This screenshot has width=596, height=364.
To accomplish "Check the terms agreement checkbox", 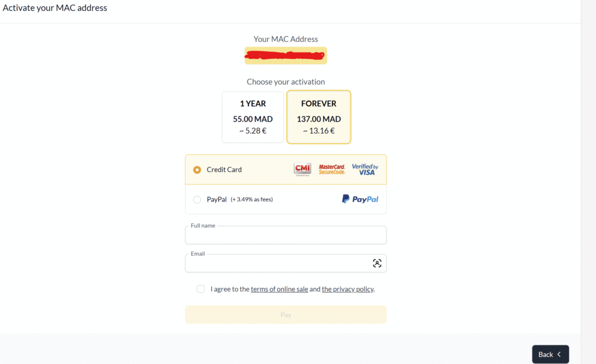I will [201, 289].
